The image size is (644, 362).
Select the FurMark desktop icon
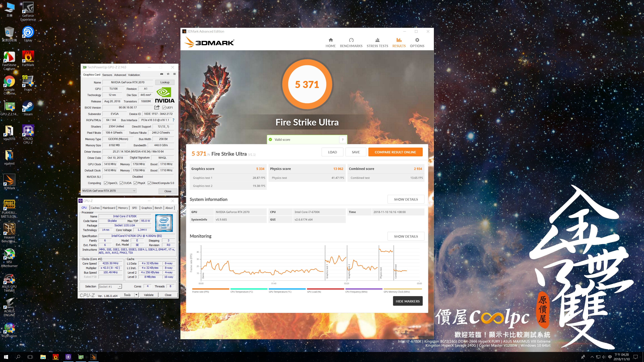[28, 58]
